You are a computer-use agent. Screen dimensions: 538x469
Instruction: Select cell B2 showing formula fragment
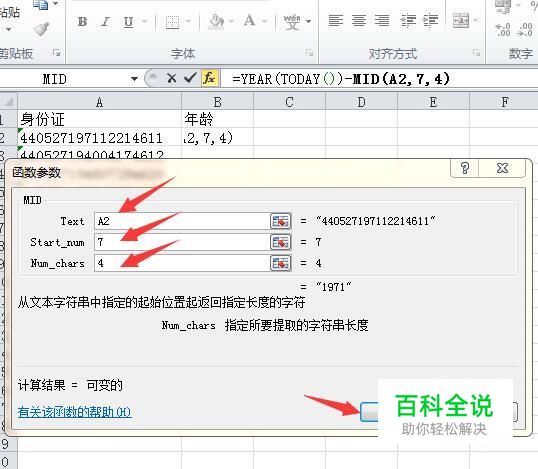point(217,137)
